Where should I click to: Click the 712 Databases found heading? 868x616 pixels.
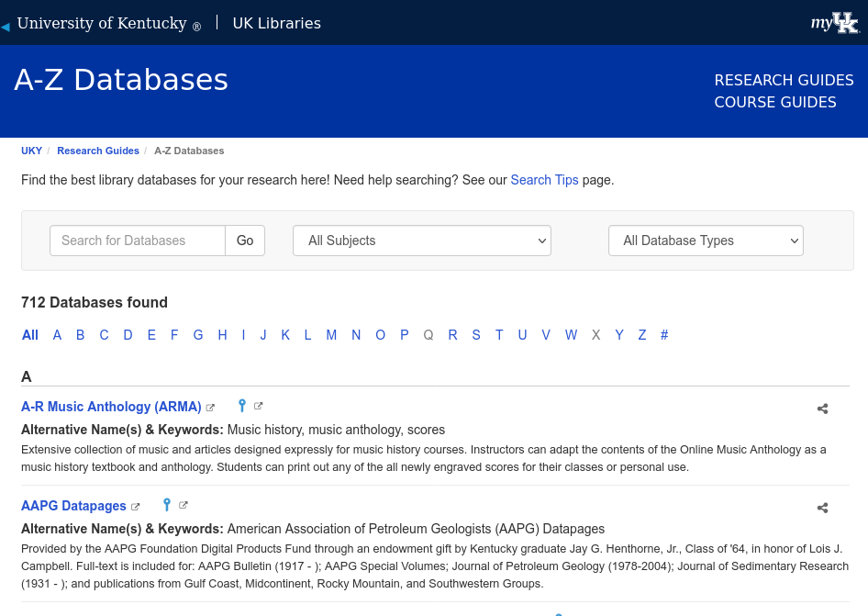pos(95,302)
